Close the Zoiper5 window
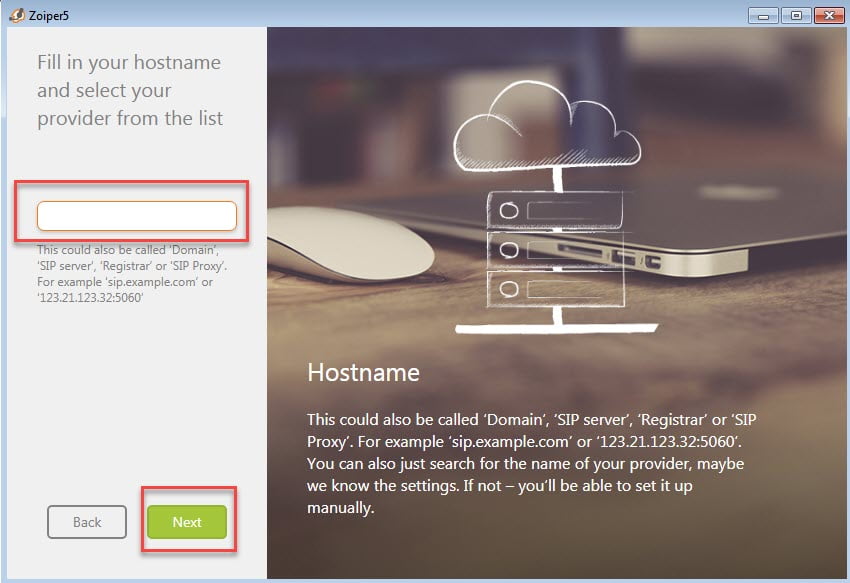 click(828, 14)
